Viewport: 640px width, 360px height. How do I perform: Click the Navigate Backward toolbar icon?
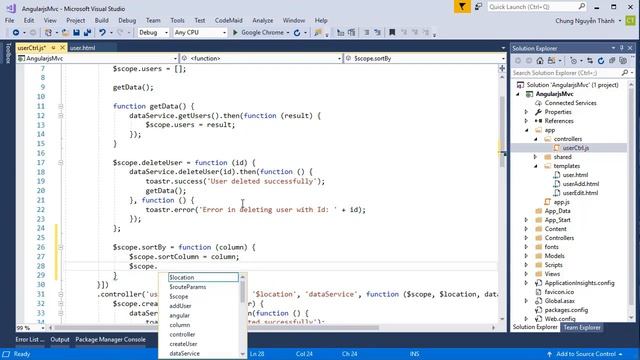point(16,33)
